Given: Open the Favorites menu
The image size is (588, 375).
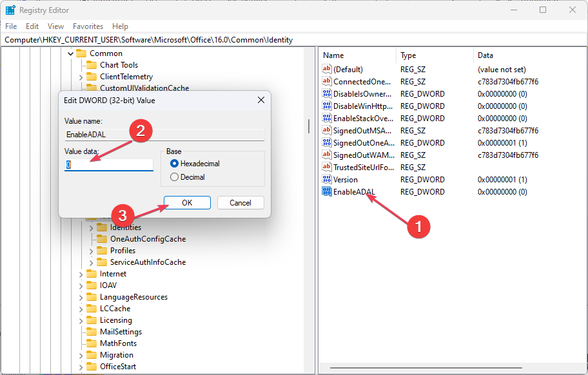Looking at the screenshot, I should pos(88,26).
